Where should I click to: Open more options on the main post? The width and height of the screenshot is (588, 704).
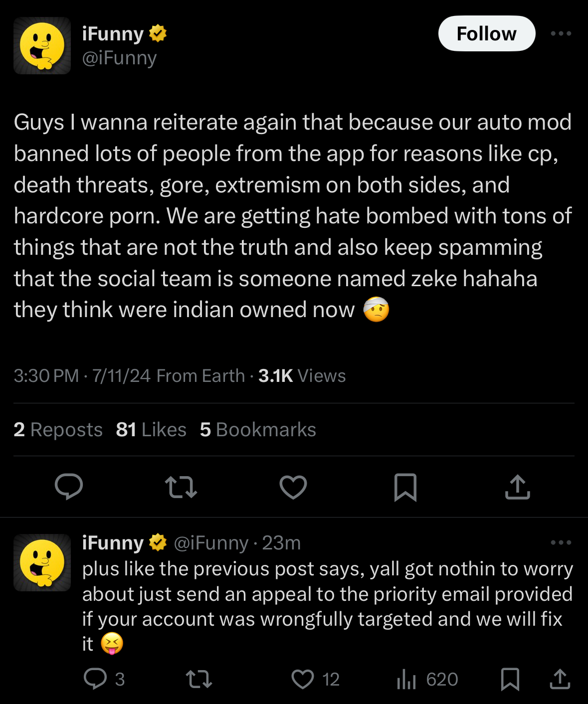[561, 33]
